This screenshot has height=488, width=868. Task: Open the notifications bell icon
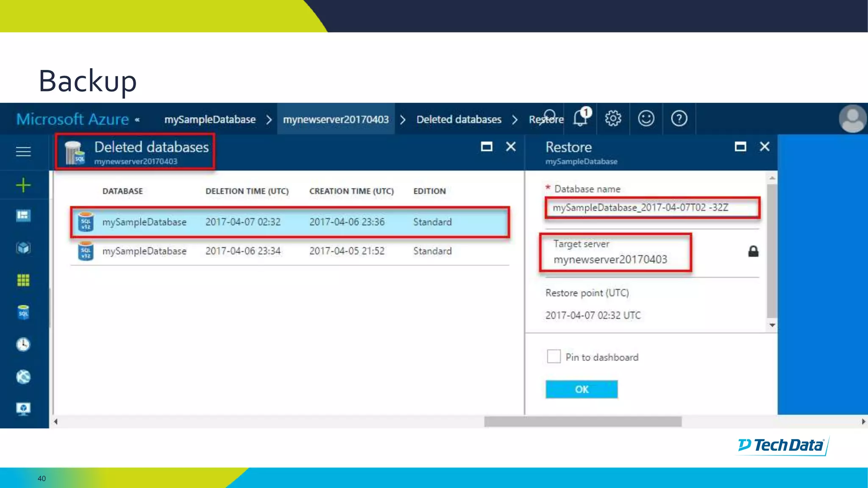[581, 117]
